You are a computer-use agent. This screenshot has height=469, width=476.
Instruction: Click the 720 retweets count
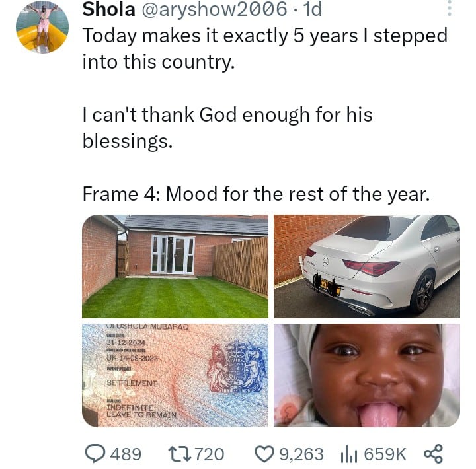[208, 454]
